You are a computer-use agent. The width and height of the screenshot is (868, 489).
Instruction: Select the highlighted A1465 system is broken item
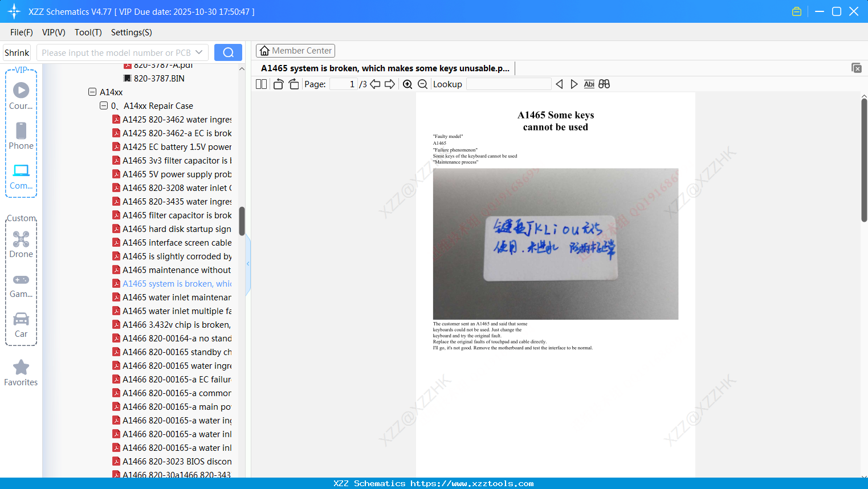[172, 283]
